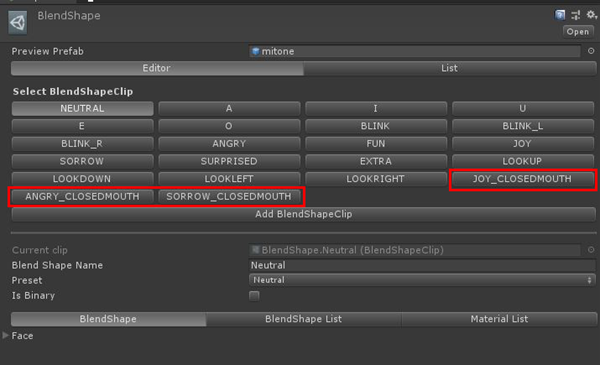The height and width of the screenshot is (365, 600).
Task: Select the O blend shape clip
Action: (x=229, y=126)
